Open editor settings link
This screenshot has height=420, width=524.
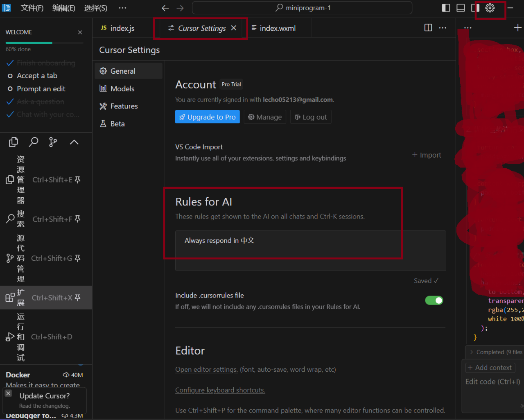coord(206,370)
